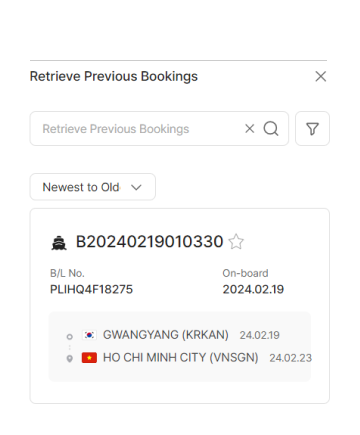Click GWANGYANG (KRKAN) origin port
The image size is (360, 435).
pyautogui.click(x=166, y=335)
